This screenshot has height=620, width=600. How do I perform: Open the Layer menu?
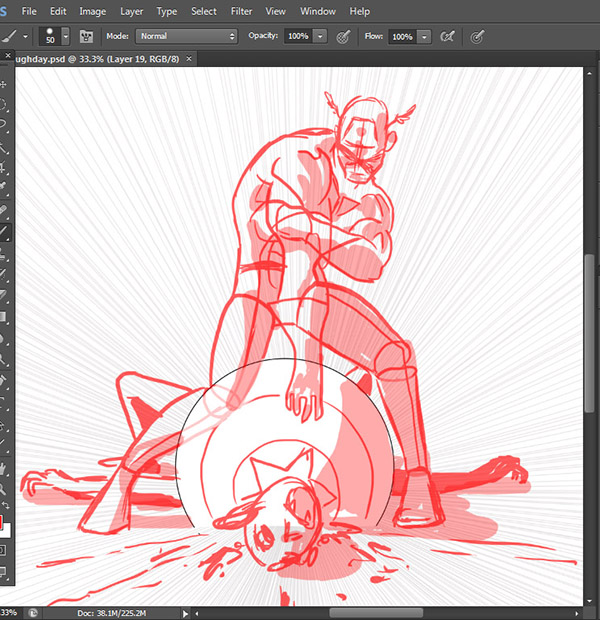131,11
